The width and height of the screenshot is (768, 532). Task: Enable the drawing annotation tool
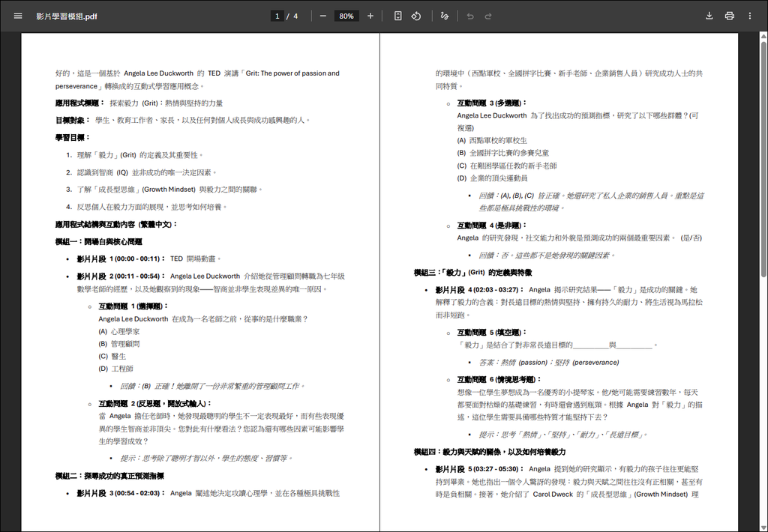coord(445,16)
